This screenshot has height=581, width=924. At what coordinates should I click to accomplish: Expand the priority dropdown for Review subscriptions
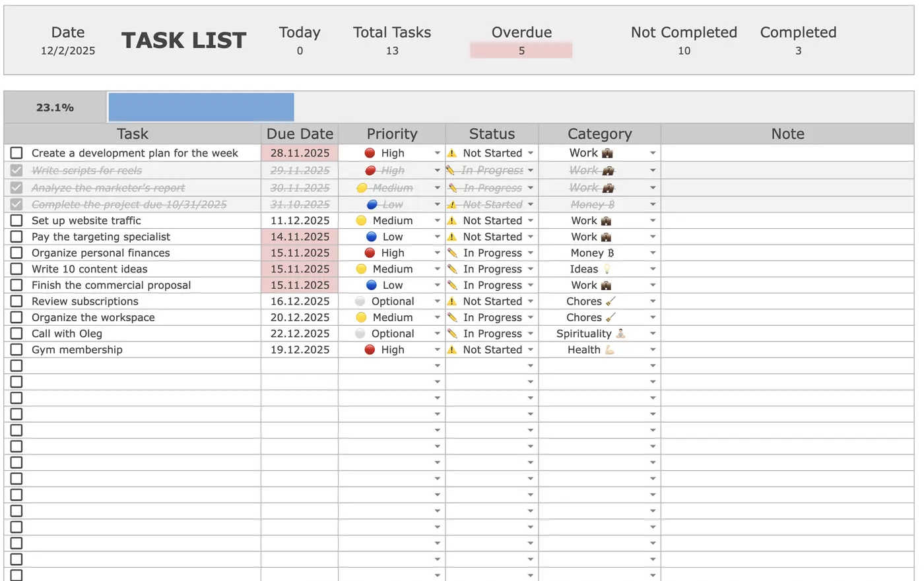437,301
